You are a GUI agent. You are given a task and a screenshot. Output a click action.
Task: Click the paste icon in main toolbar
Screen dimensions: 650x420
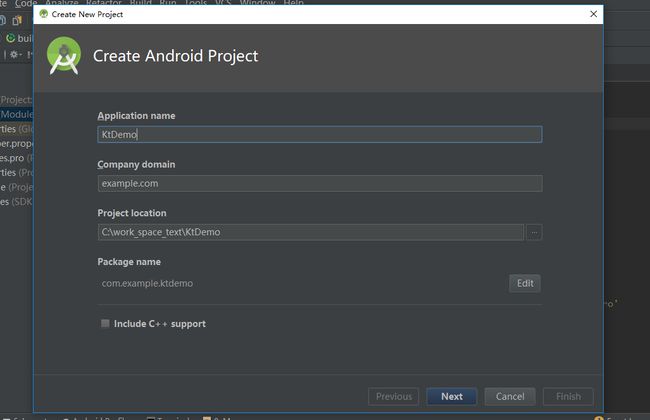[17, 20]
